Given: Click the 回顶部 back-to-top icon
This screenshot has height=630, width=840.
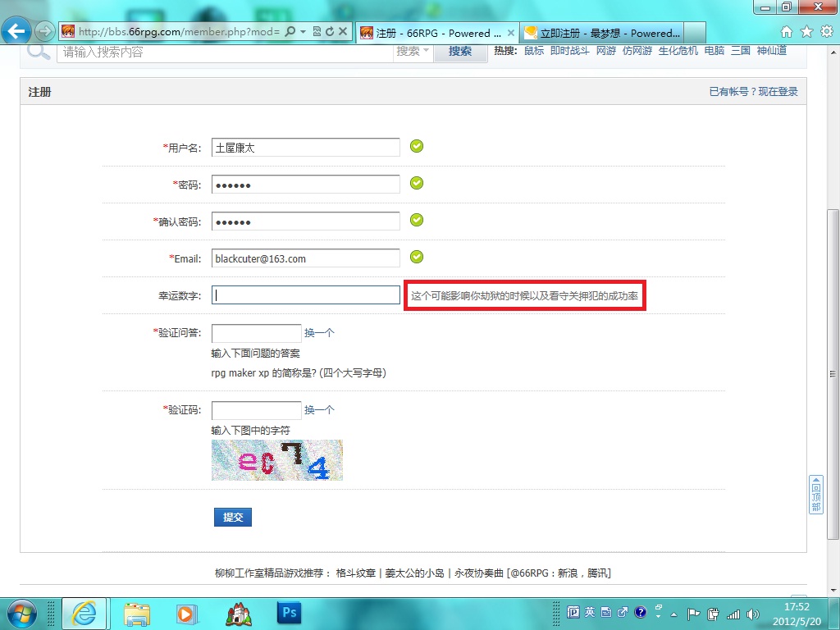Looking at the screenshot, I should (x=816, y=495).
